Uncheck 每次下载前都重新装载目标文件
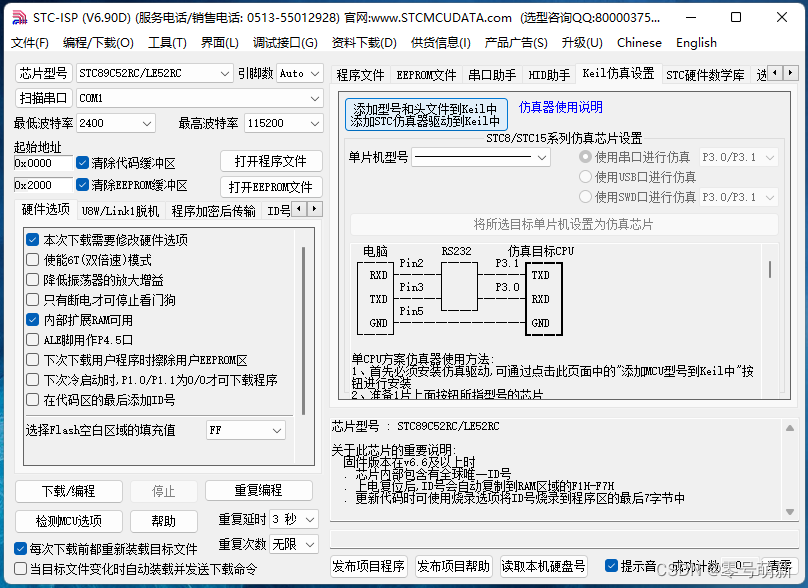Image resolution: width=808 pixels, height=588 pixels. [21, 548]
